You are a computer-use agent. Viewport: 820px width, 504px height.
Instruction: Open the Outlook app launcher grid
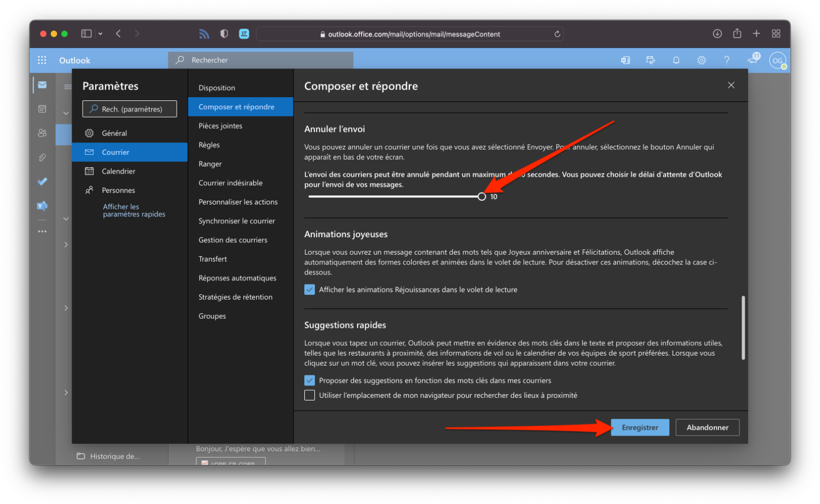click(x=42, y=60)
